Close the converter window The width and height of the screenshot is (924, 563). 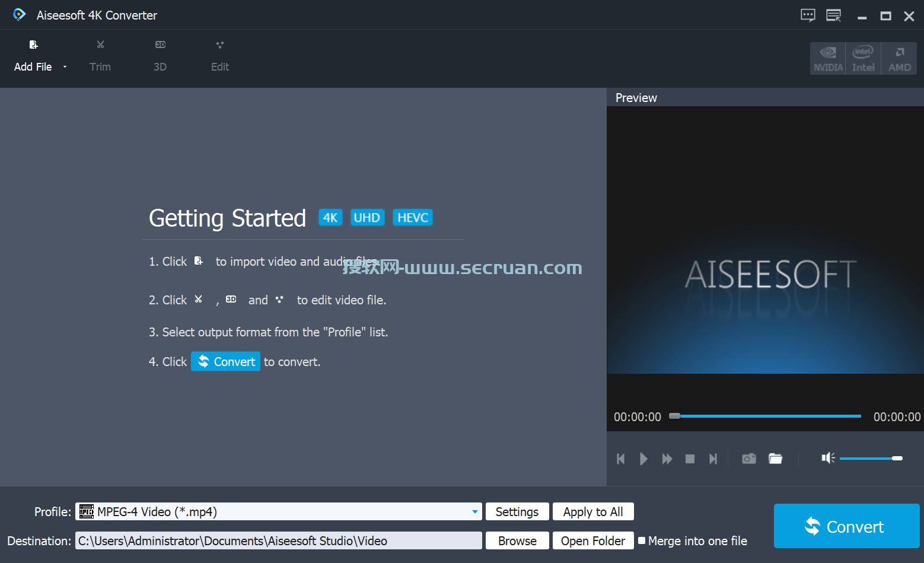click(x=909, y=16)
